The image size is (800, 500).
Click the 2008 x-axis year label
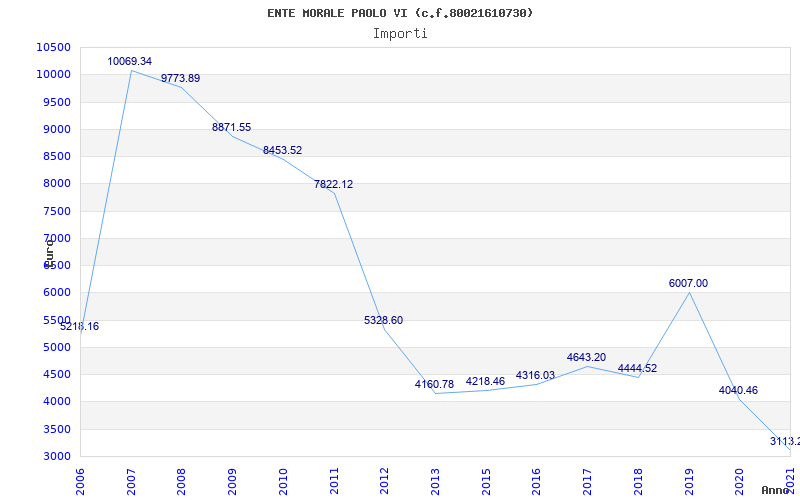pyautogui.click(x=182, y=482)
